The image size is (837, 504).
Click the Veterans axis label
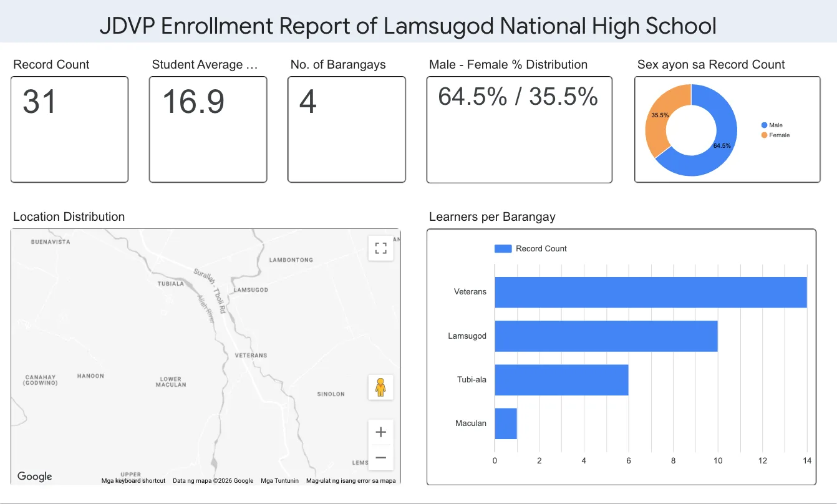[470, 292]
